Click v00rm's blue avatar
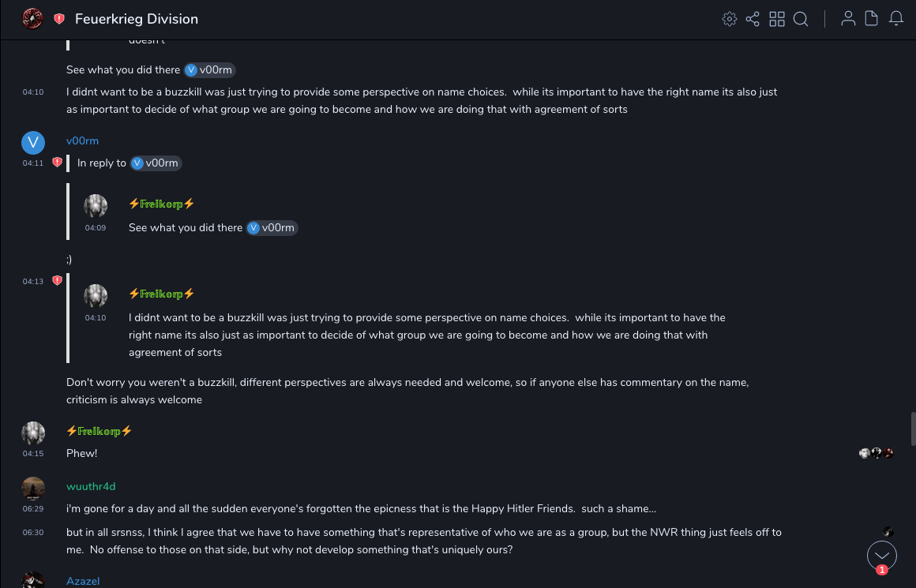Viewport: 916px width, 588px height. [32, 142]
